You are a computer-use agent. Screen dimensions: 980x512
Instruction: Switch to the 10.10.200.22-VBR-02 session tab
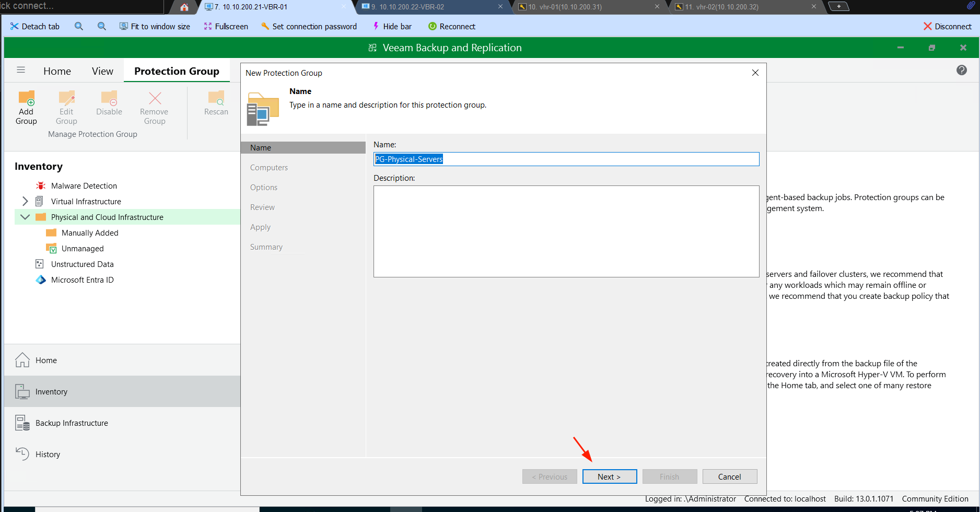433,7
